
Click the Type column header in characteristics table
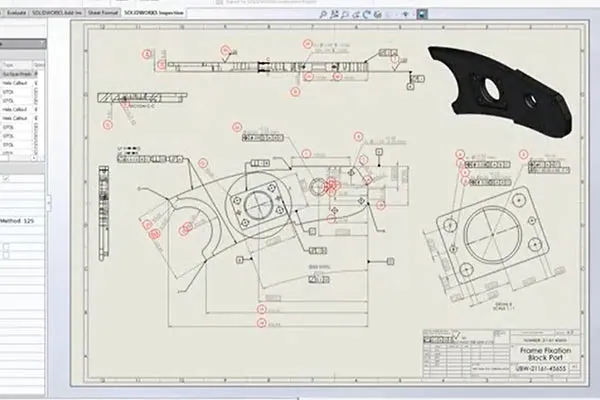(16, 65)
